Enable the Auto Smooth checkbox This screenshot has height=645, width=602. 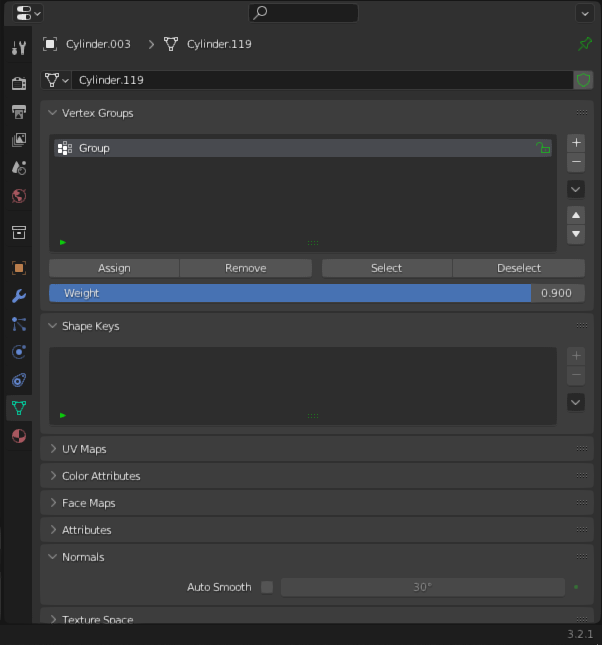(x=267, y=587)
